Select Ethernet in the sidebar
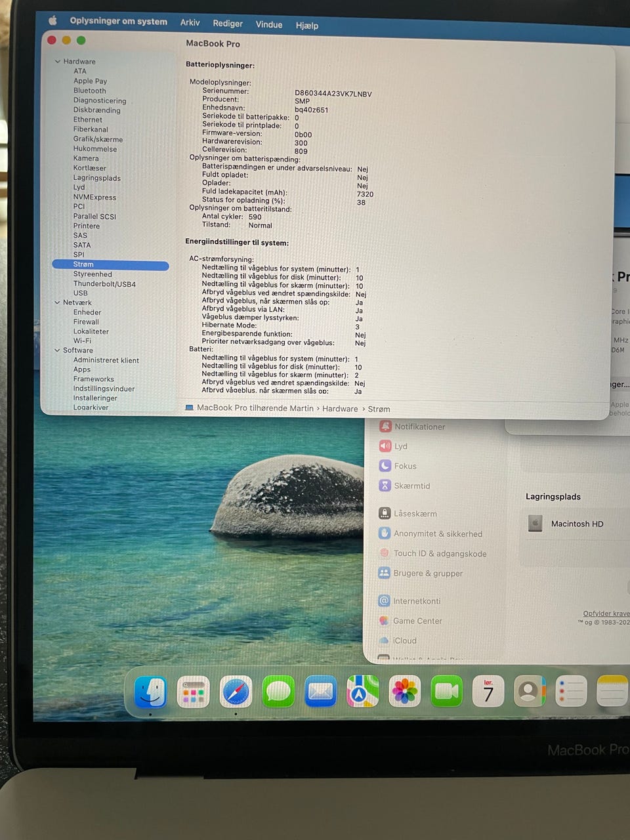This screenshot has width=630, height=840. pyautogui.click(x=88, y=119)
